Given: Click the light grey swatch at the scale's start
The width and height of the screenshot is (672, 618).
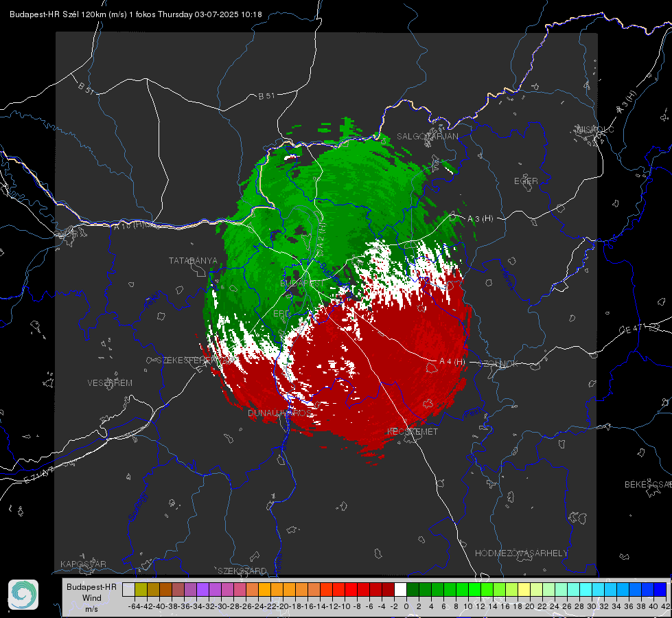Looking at the screenshot, I should (128, 589).
